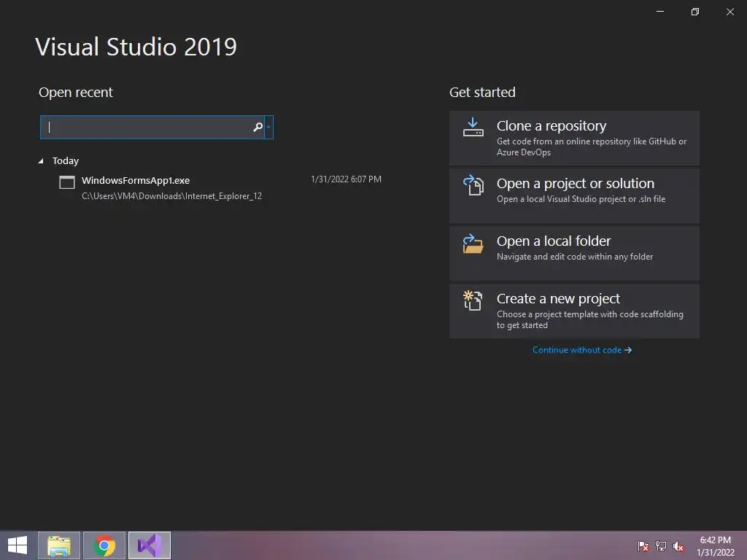Click the network tray icon
Viewport: 747px width, 560px height.
pos(661,546)
